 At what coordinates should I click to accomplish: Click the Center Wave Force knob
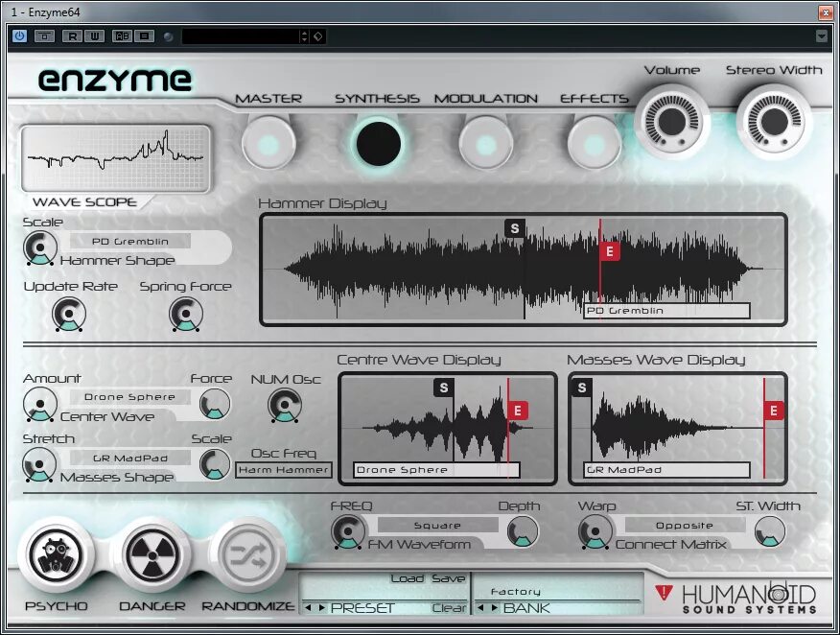coord(215,404)
